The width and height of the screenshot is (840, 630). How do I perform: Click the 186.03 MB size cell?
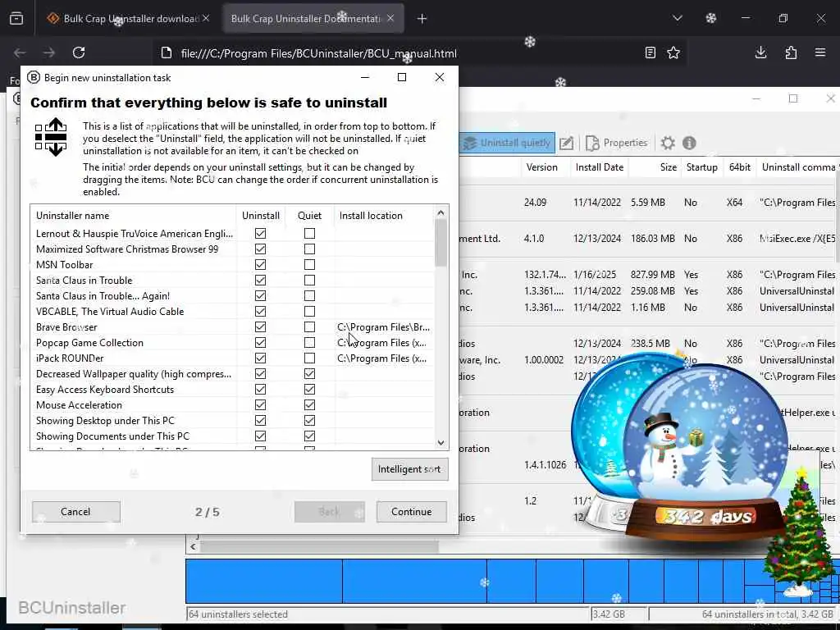[x=652, y=239]
